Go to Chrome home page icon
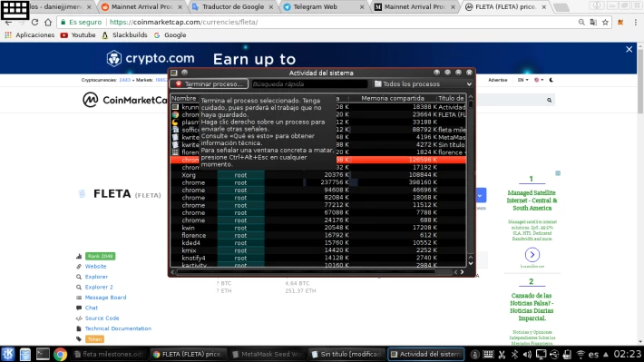Viewport: 644px width, 362px height. point(48,22)
